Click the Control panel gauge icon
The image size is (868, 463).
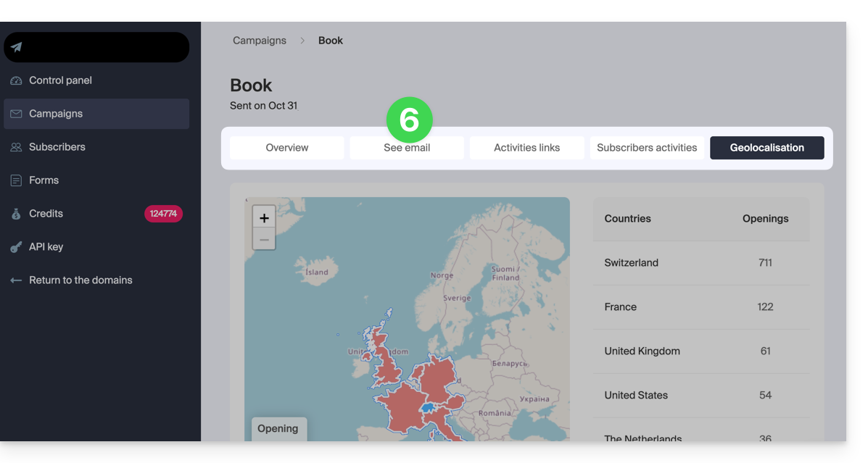tap(16, 80)
